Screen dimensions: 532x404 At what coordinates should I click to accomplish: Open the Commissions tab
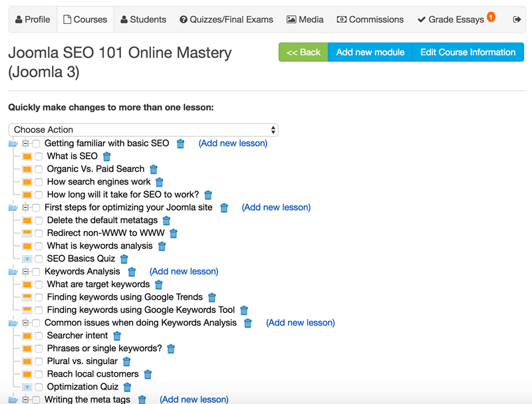(370, 19)
